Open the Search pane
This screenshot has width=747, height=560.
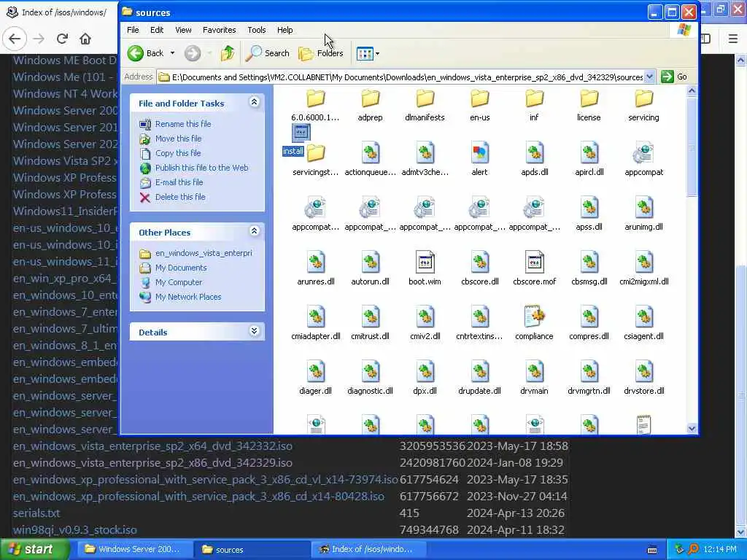click(x=268, y=53)
